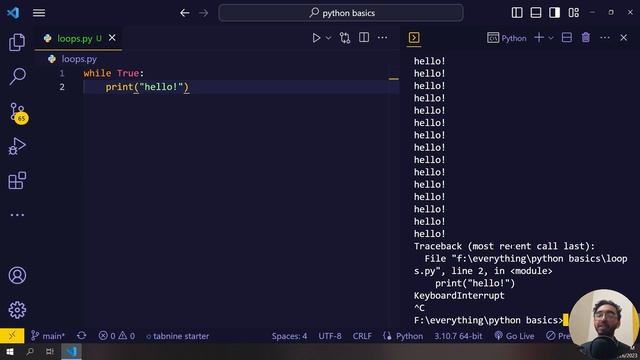Click the tabnine starter status item
The height and width of the screenshot is (360, 640).
pyautogui.click(x=178, y=336)
